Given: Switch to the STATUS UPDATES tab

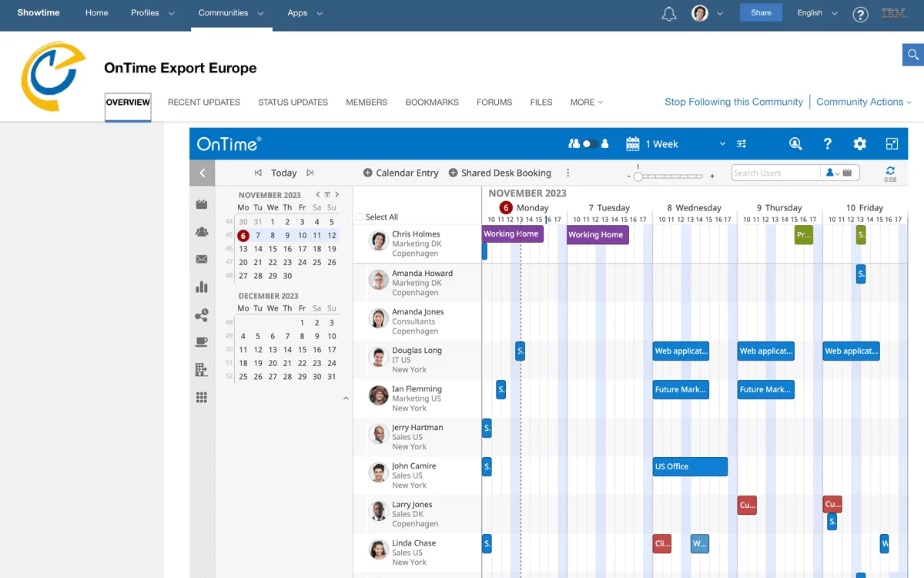Looking at the screenshot, I should (293, 102).
